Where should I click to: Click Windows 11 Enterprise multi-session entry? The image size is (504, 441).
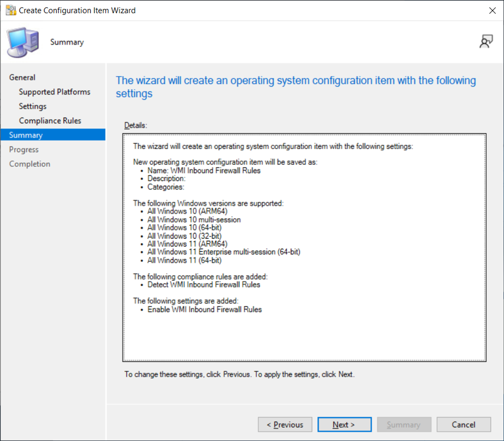(x=224, y=252)
